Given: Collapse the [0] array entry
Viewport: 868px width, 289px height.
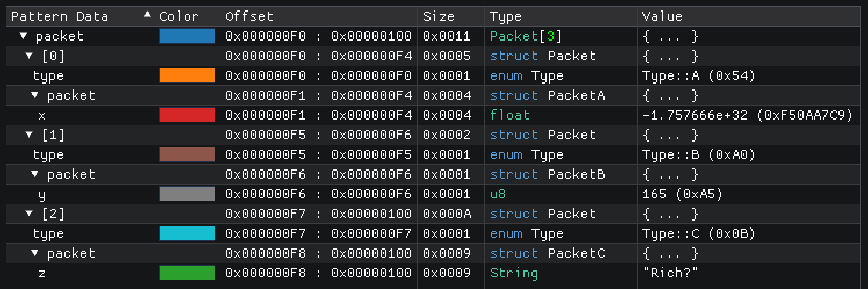Looking at the screenshot, I should (x=29, y=56).
